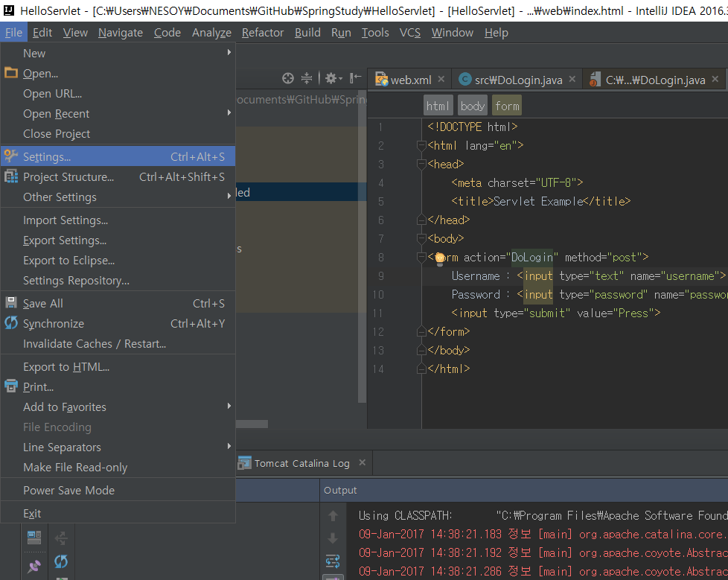Image resolution: width=728 pixels, height=580 pixels.
Task: Open the Help menu
Action: click(x=496, y=33)
